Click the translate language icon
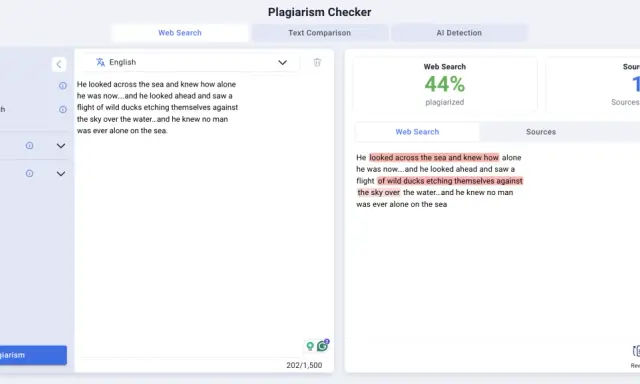640x384 pixels. [100, 62]
